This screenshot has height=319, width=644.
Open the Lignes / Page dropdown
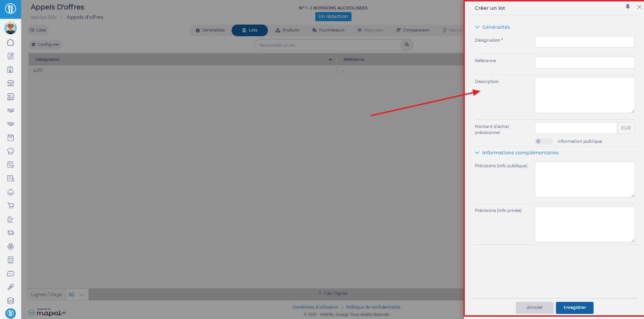[77, 294]
